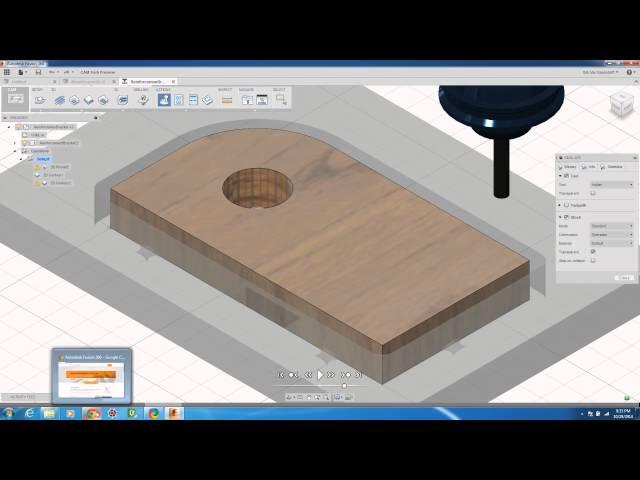Open the Tool dropdown in simulation panel
This screenshot has height=480, width=640.
click(611, 185)
